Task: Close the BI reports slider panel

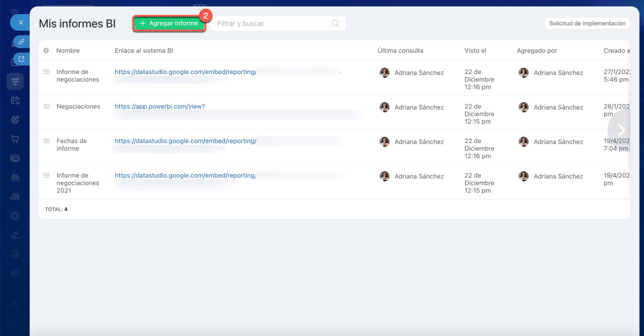Action: [21, 23]
